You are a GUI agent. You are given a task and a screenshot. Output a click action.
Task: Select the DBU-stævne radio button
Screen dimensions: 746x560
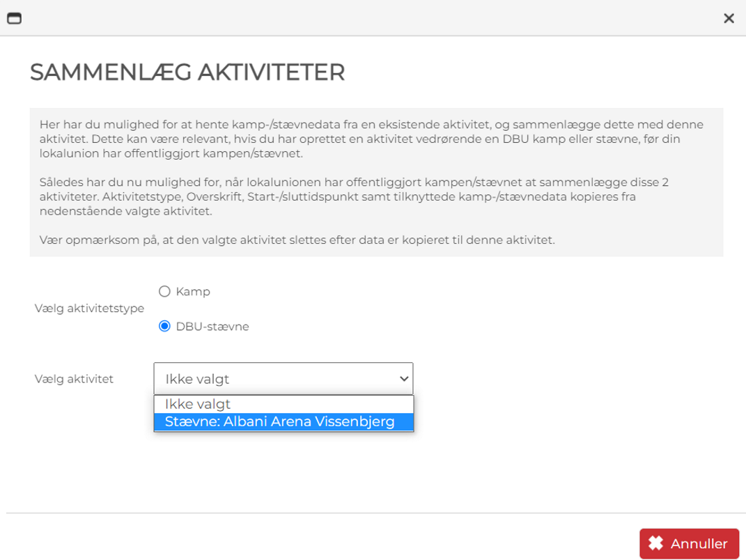click(x=164, y=327)
